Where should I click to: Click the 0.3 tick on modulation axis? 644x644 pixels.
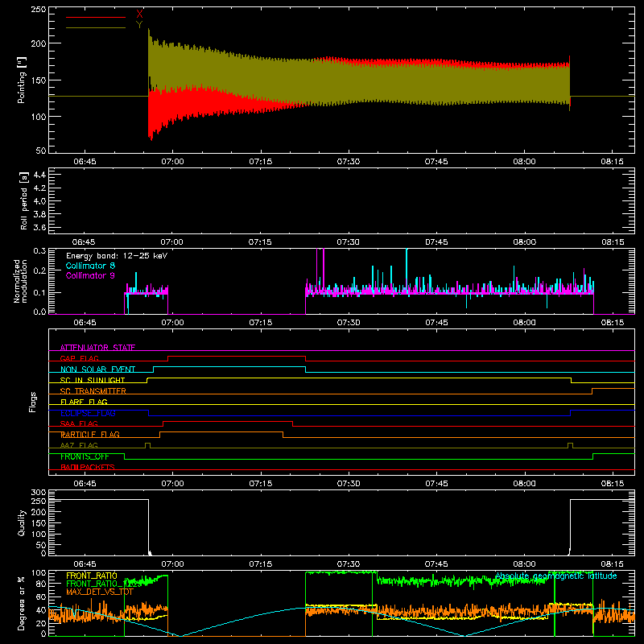pyautogui.click(x=39, y=250)
